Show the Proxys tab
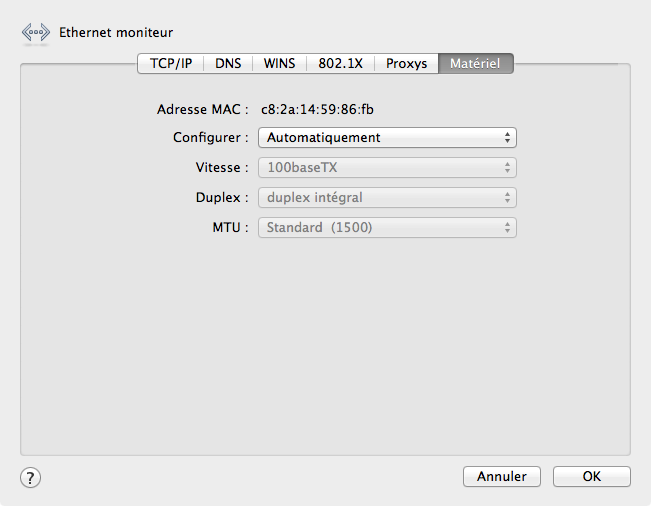651x506 pixels. [x=406, y=63]
